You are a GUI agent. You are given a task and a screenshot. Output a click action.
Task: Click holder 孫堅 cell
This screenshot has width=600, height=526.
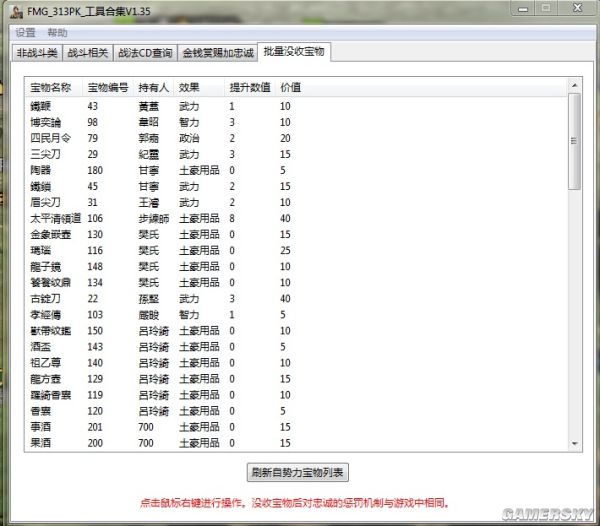pos(148,299)
